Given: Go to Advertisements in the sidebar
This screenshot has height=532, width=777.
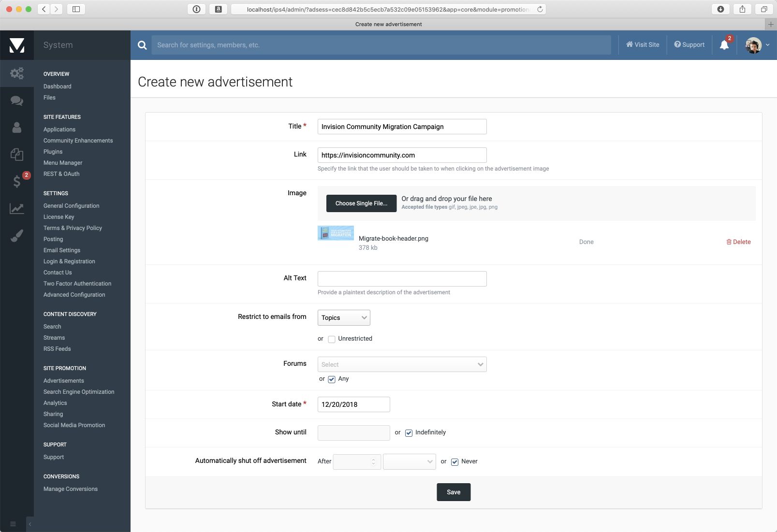Looking at the screenshot, I should click(x=64, y=381).
